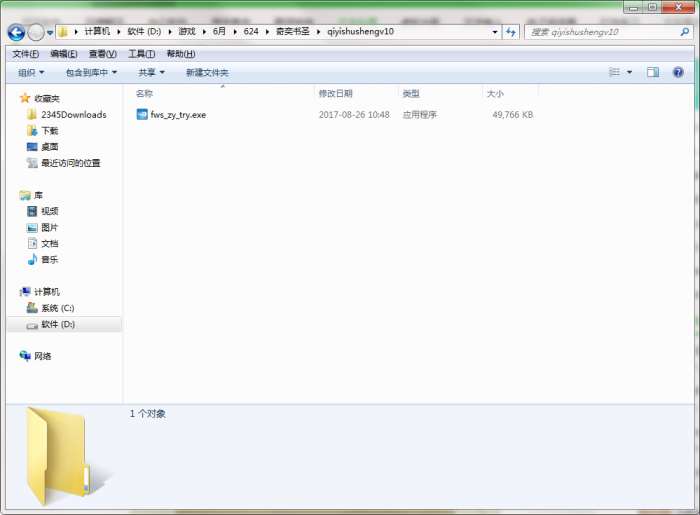Expand the 共享 dropdown
700x515 pixels.
point(151,72)
